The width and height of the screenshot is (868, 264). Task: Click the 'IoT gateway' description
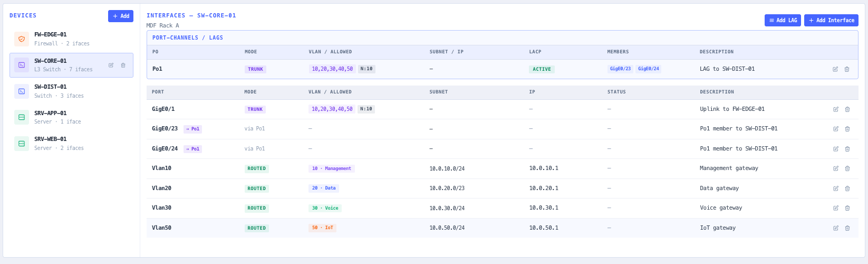718,228
